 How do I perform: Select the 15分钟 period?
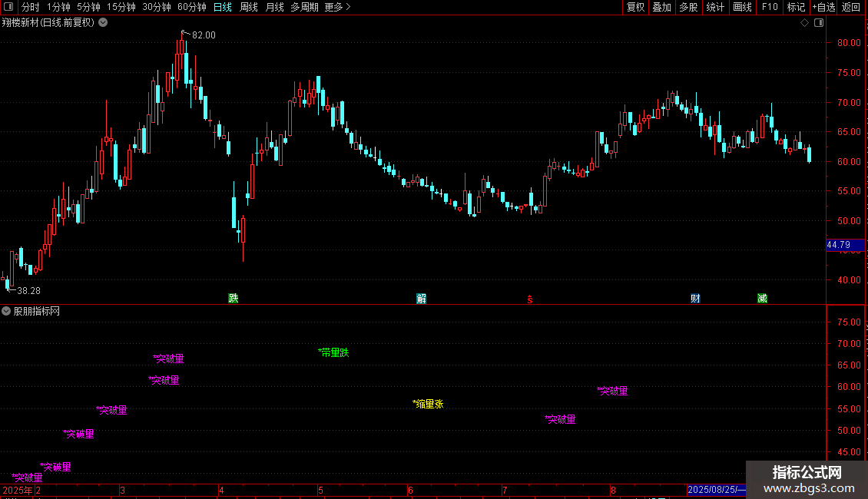121,7
